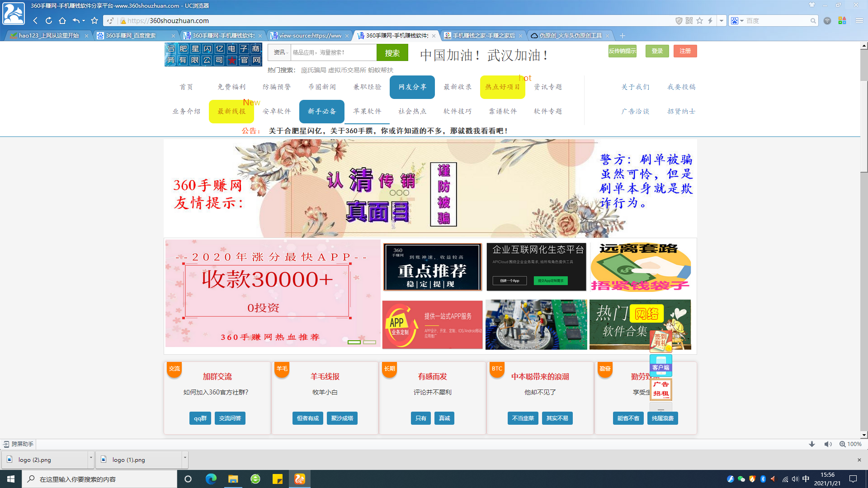
Task: Open the browser hamburger menu
Action: [x=859, y=21]
